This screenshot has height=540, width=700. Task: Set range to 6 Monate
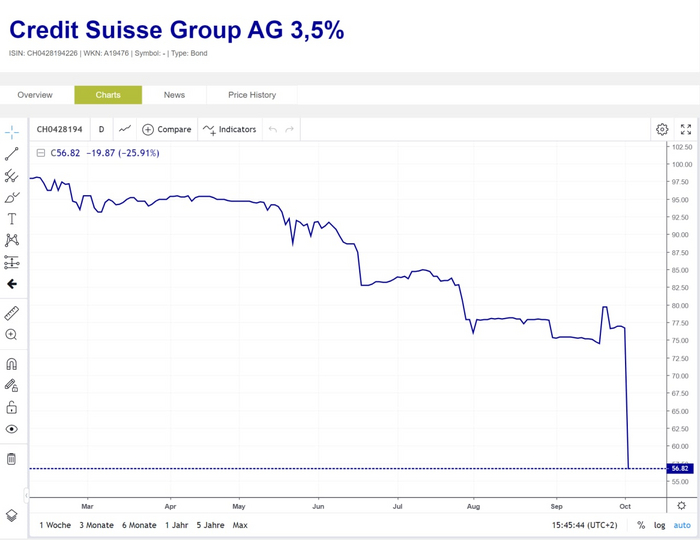pos(139,525)
